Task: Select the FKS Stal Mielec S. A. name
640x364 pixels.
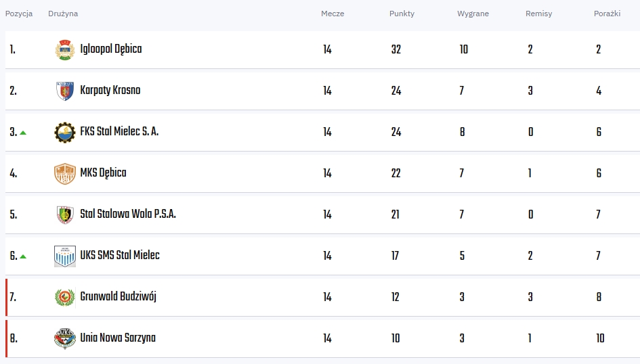Action: [x=119, y=132]
